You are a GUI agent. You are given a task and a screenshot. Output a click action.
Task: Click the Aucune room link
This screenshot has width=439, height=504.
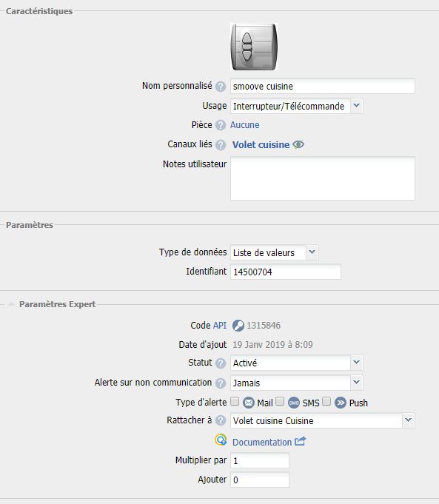[245, 125]
